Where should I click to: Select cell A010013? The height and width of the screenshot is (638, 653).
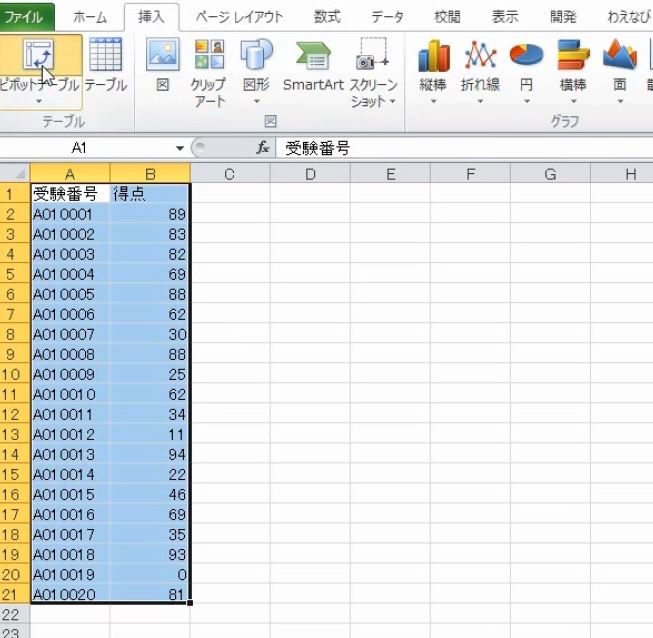click(x=70, y=454)
